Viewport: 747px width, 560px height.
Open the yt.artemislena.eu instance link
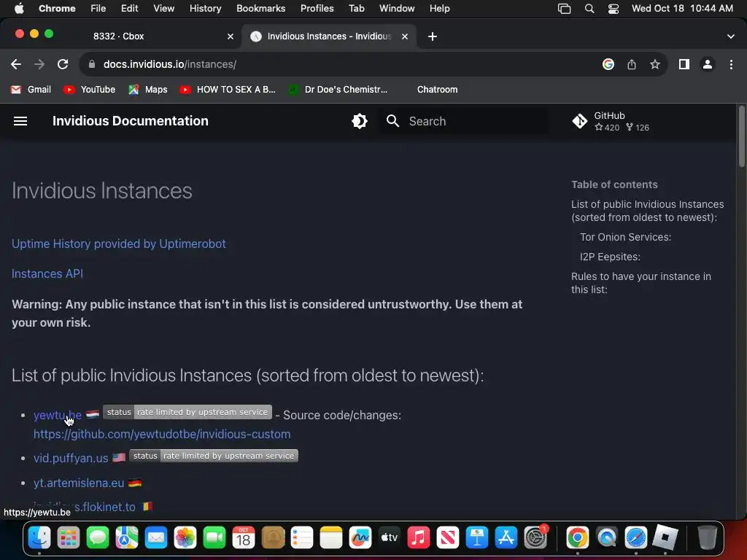[79, 483]
